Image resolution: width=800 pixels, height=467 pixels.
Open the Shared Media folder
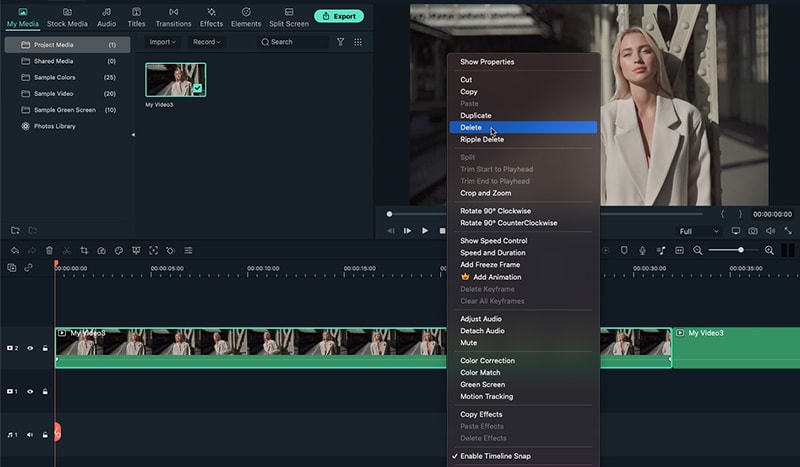tap(67, 61)
